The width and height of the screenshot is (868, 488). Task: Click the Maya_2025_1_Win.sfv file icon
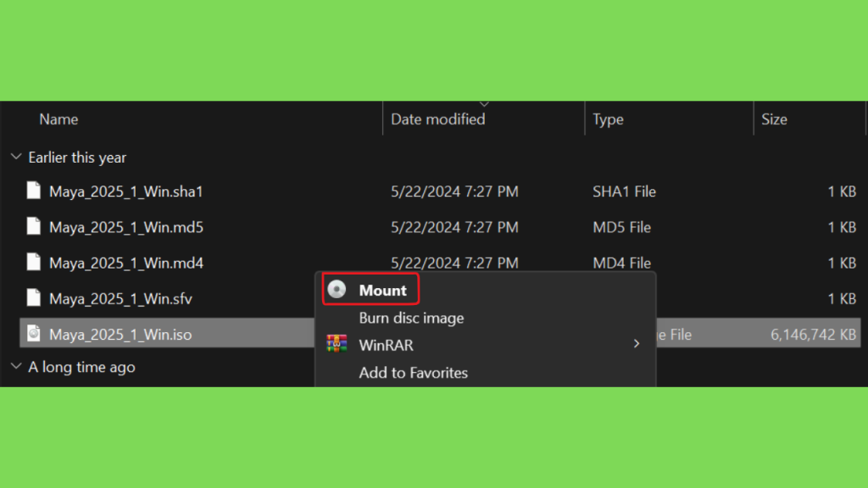34,297
